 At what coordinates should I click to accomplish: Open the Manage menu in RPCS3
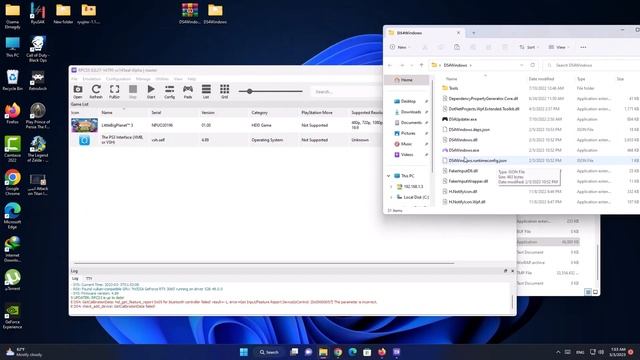(x=143, y=79)
